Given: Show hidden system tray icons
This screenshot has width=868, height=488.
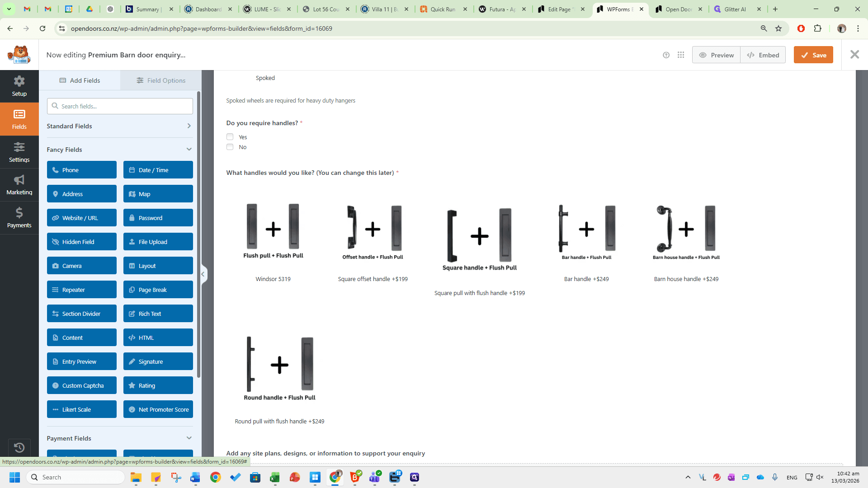Looking at the screenshot, I should point(688,477).
